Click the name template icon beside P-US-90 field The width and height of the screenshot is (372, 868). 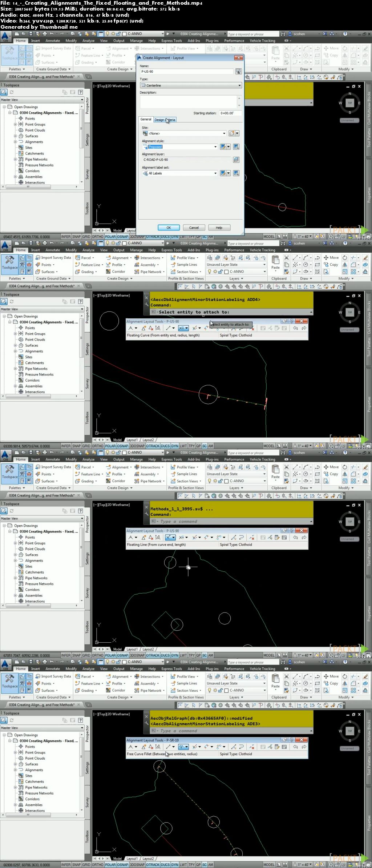[238, 72]
